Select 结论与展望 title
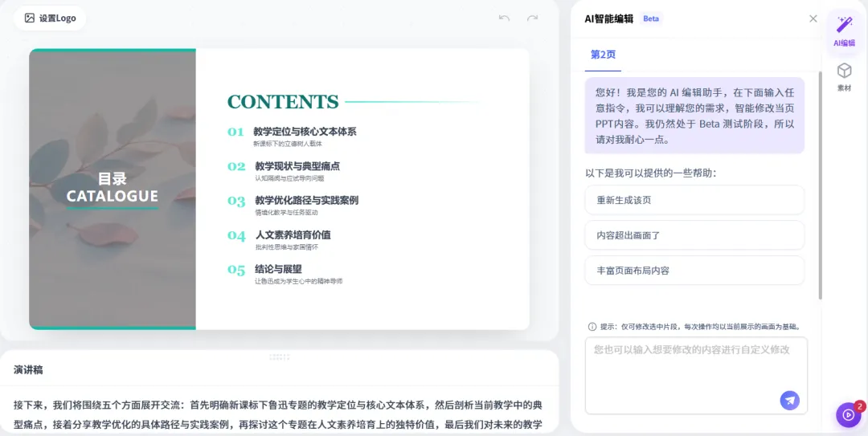The height and width of the screenshot is (436, 868). pos(278,269)
